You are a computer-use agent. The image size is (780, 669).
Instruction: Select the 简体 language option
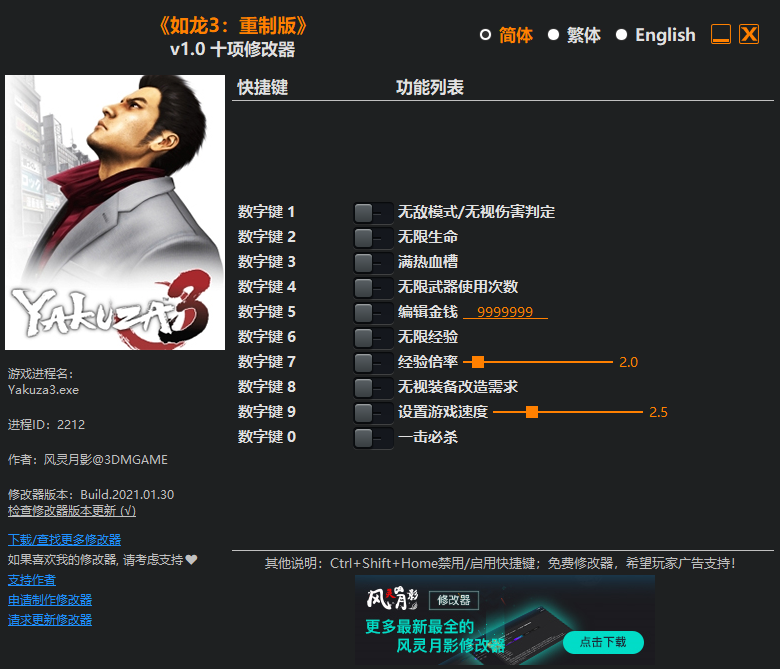[x=486, y=35]
